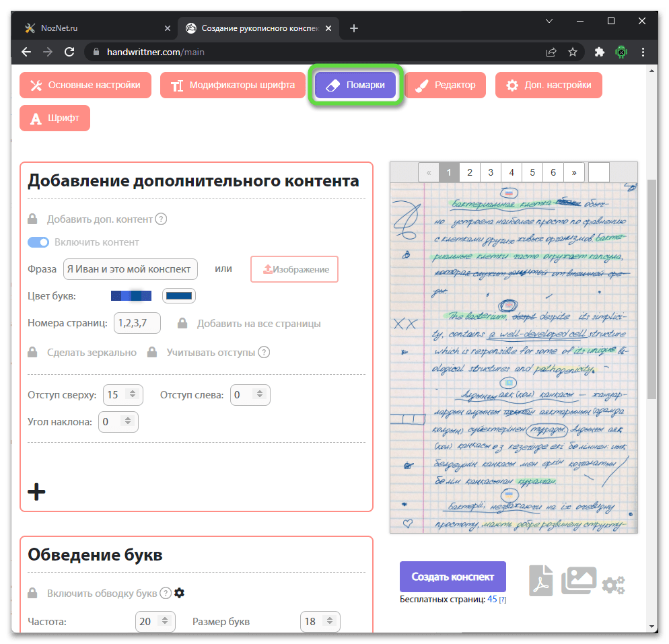
Task: Click the 'Изображение' upload button
Action: pos(294,269)
